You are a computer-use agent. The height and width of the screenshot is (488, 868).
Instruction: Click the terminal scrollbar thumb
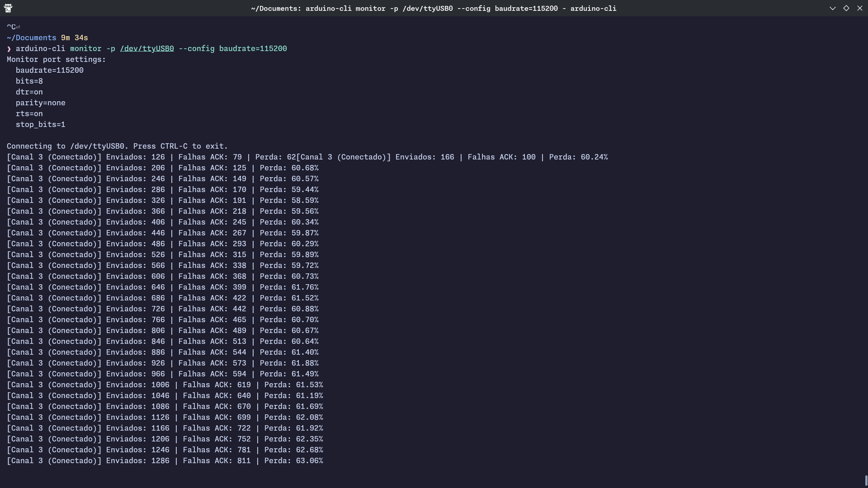click(x=866, y=481)
